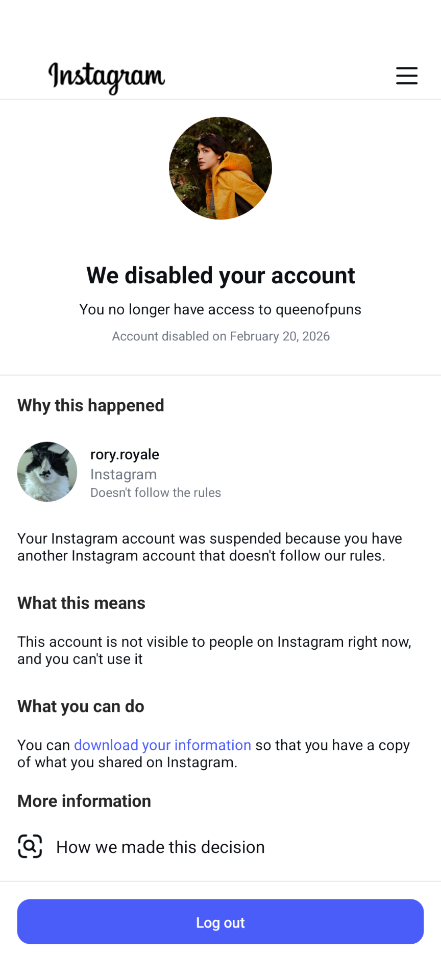Click the Why this happened heading
The height and width of the screenshot is (980, 441).
coord(91,405)
